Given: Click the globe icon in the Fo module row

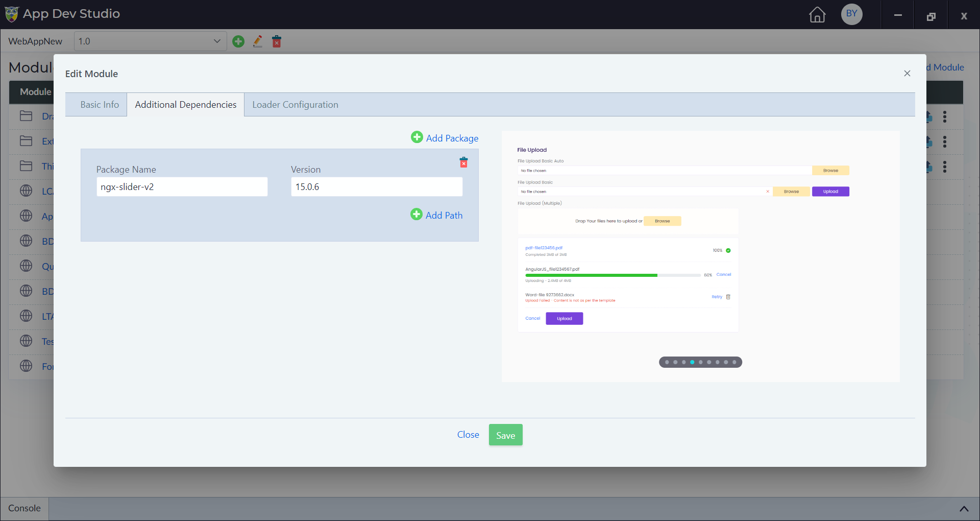Looking at the screenshot, I should click(26, 366).
